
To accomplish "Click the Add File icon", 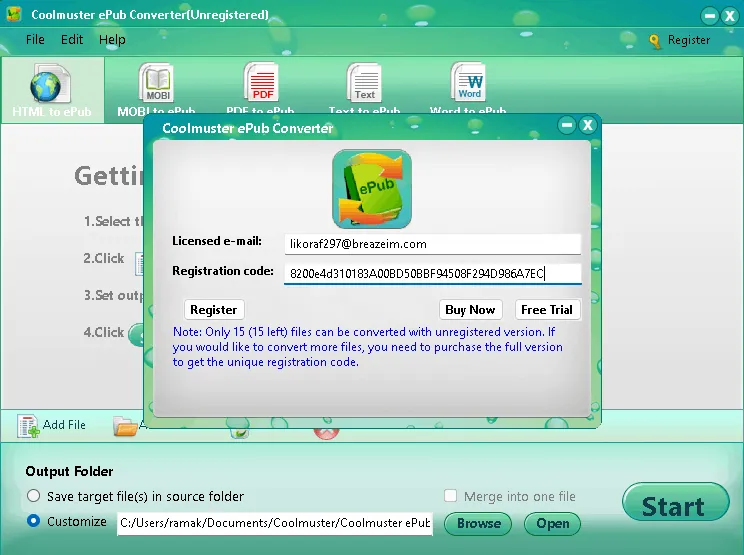I will pos(29,426).
